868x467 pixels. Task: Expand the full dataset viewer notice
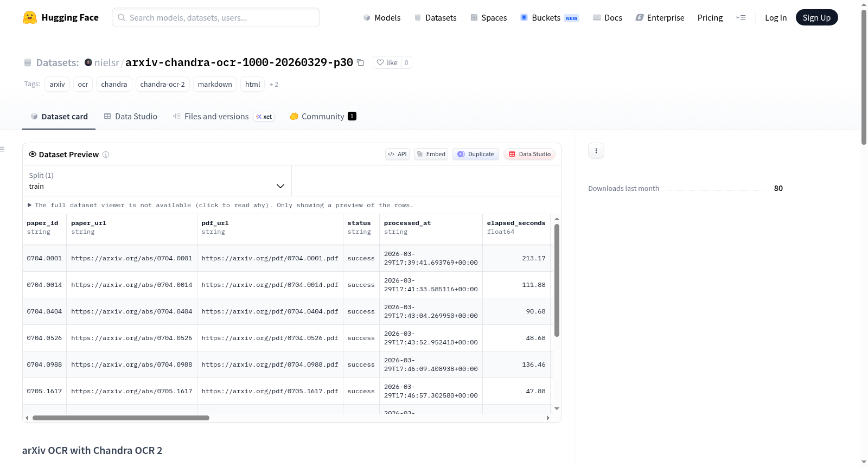coord(220,205)
